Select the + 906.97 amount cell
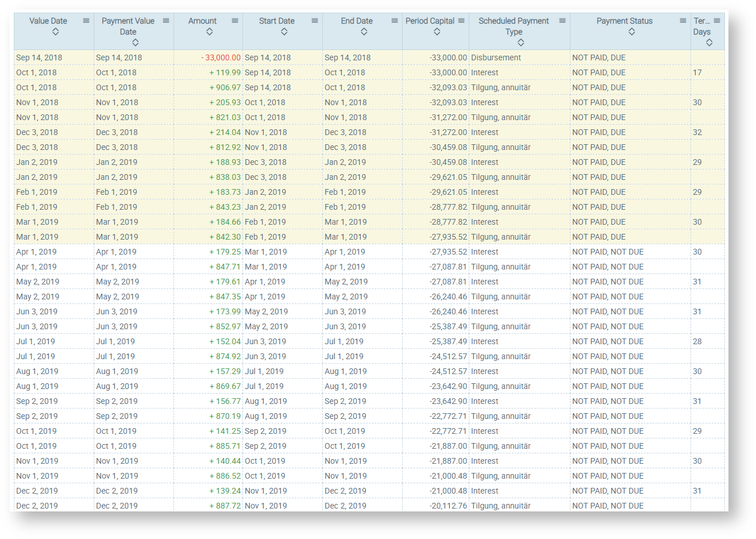The image size is (756, 539). 225,87
